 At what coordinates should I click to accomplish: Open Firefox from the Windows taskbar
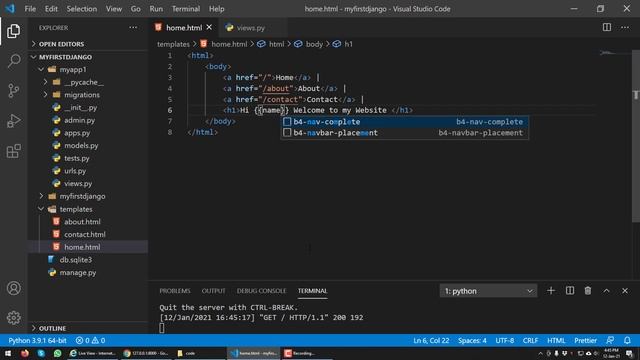click(24, 353)
